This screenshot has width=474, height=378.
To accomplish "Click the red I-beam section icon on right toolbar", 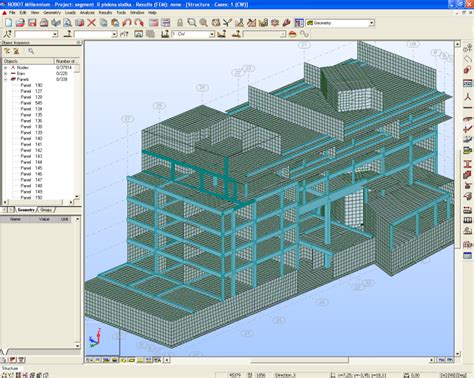I will point(468,164).
